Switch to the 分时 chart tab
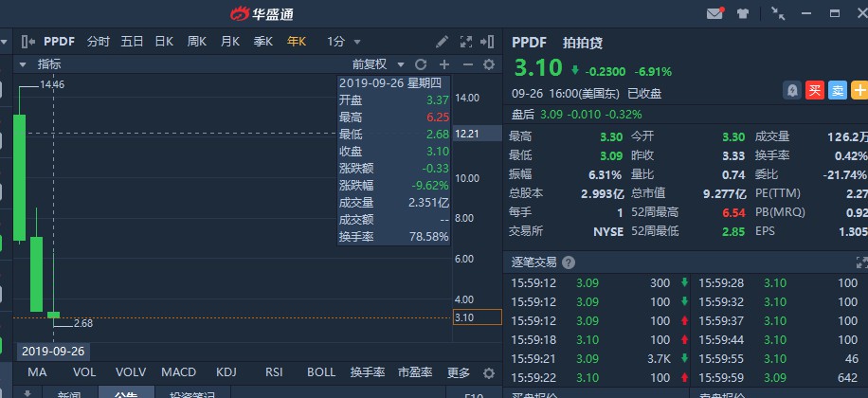 98,42
